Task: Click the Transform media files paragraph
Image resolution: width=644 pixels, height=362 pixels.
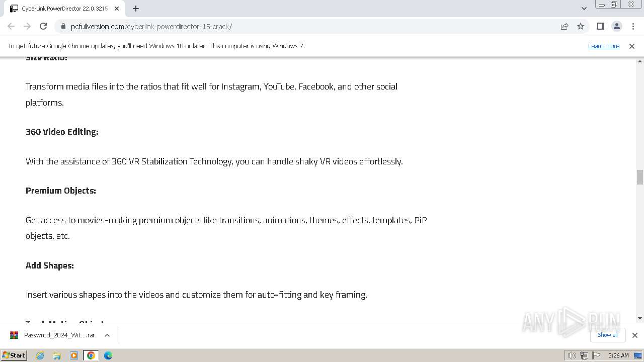Action: point(211,95)
